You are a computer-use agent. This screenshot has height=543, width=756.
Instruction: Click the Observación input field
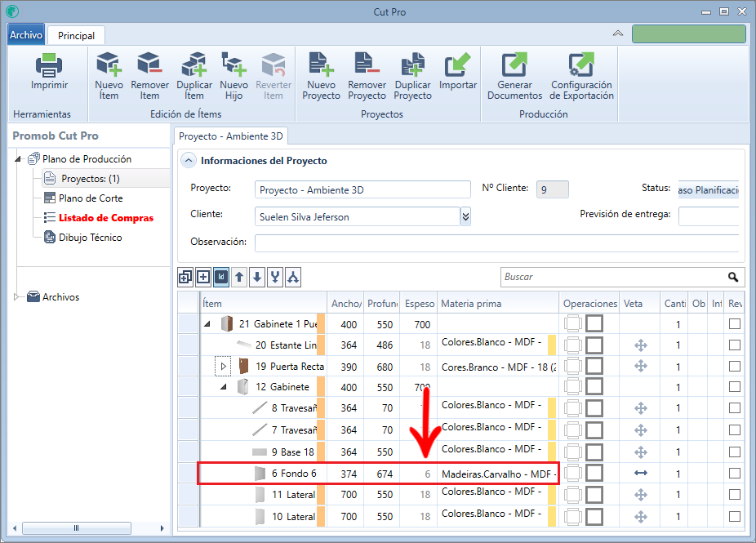point(496,243)
